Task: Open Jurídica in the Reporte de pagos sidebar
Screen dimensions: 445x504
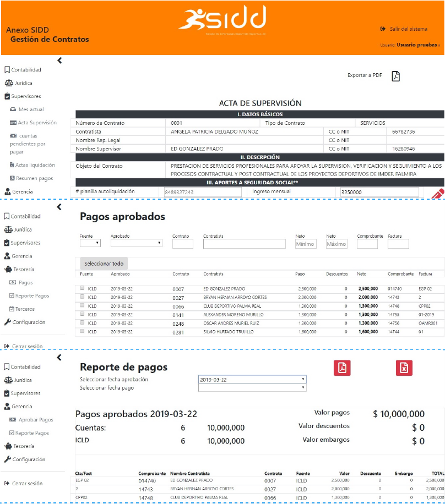Action: (18, 380)
